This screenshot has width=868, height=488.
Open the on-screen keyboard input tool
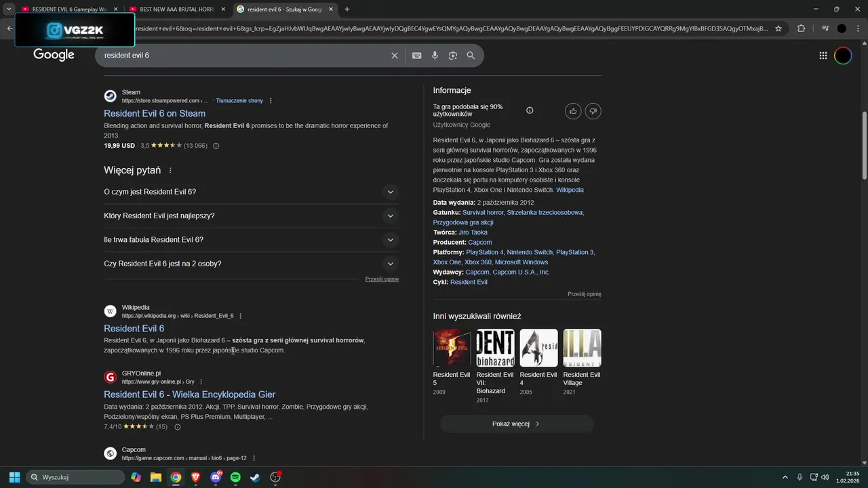(x=417, y=56)
